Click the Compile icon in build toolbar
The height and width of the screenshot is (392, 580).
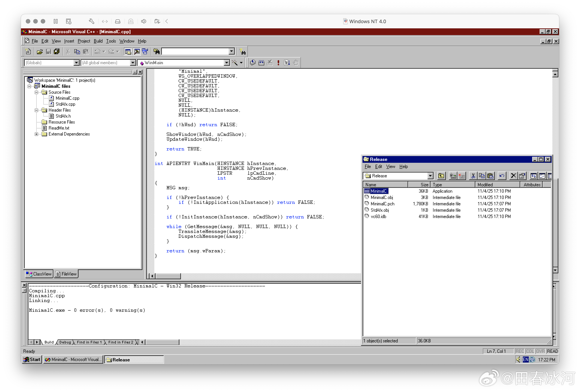pos(253,63)
